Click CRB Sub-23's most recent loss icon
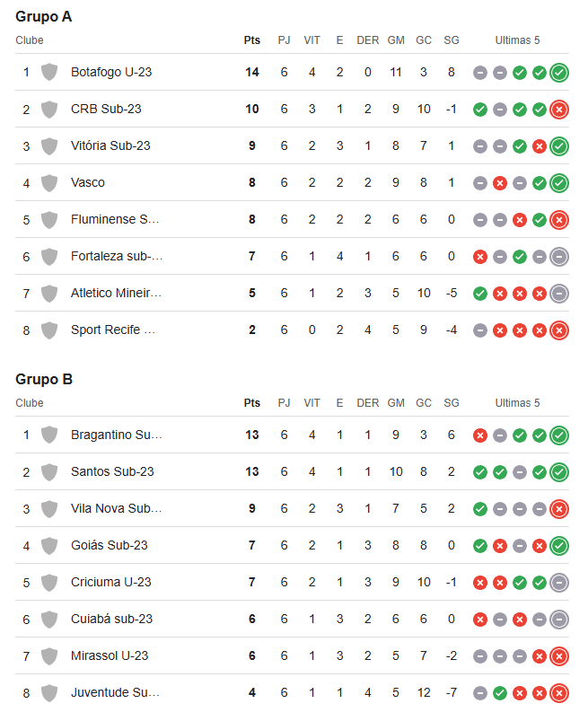Image resolution: width=588 pixels, height=721 pixels. 559,110
